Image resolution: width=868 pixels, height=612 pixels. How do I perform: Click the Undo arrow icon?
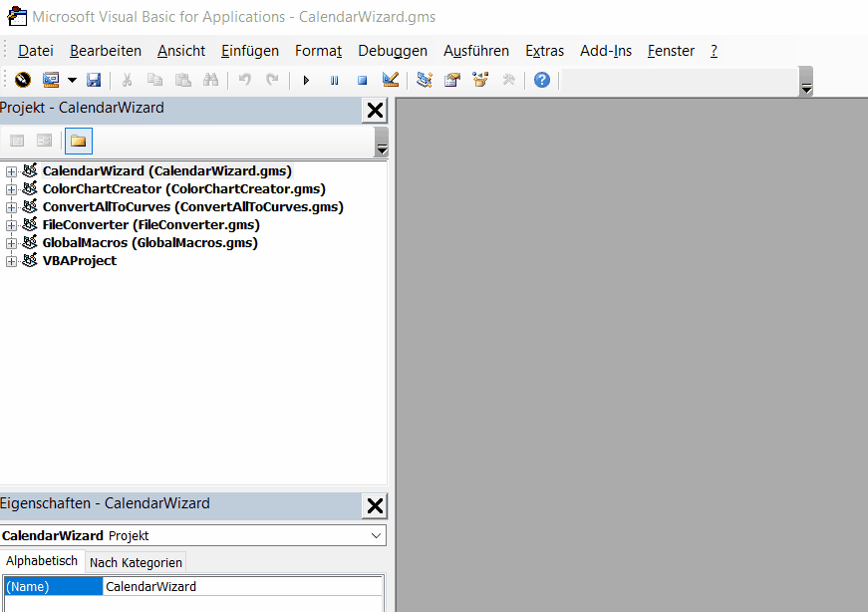pos(245,80)
